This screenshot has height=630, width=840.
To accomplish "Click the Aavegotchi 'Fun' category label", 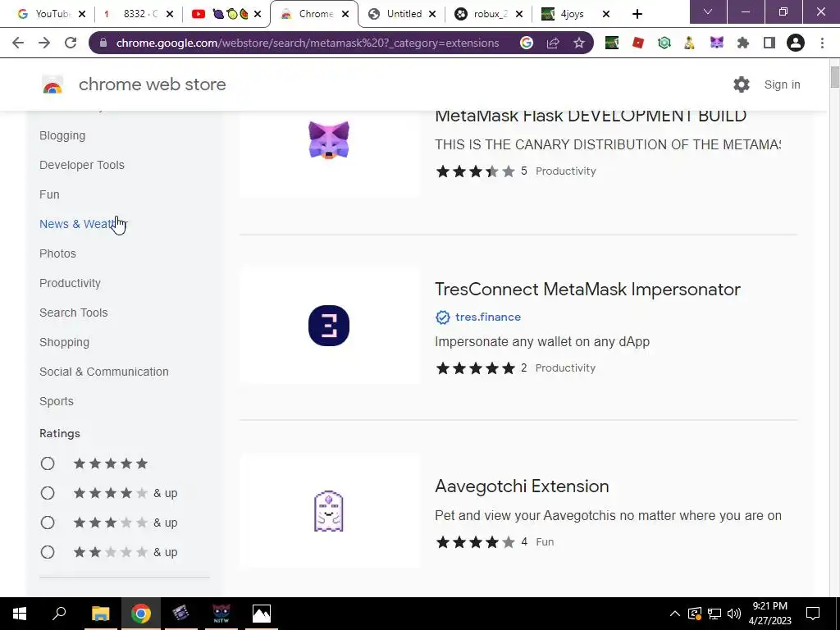I will pyautogui.click(x=545, y=541).
